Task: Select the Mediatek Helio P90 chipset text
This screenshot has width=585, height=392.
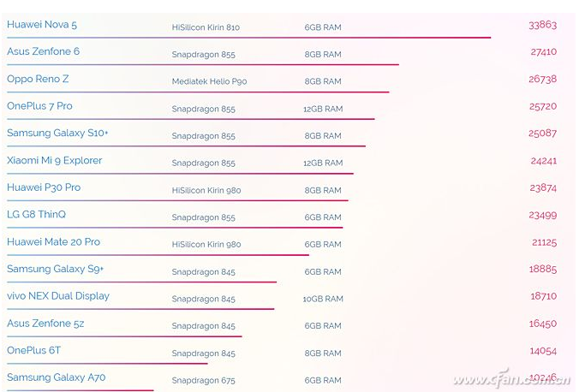Action: pyautogui.click(x=209, y=81)
